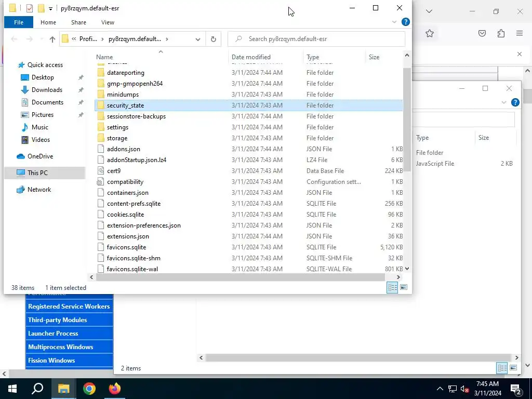Open Firefox list all tabs dropdown

[429, 11]
